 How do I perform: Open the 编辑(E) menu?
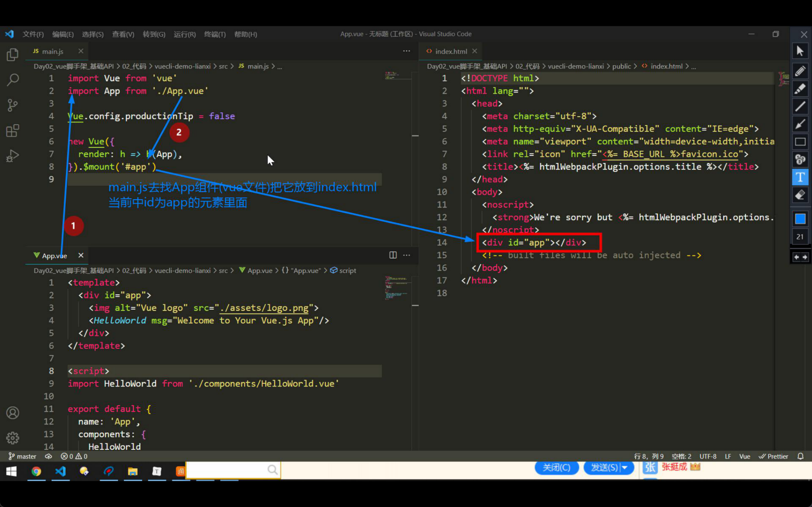click(x=63, y=34)
